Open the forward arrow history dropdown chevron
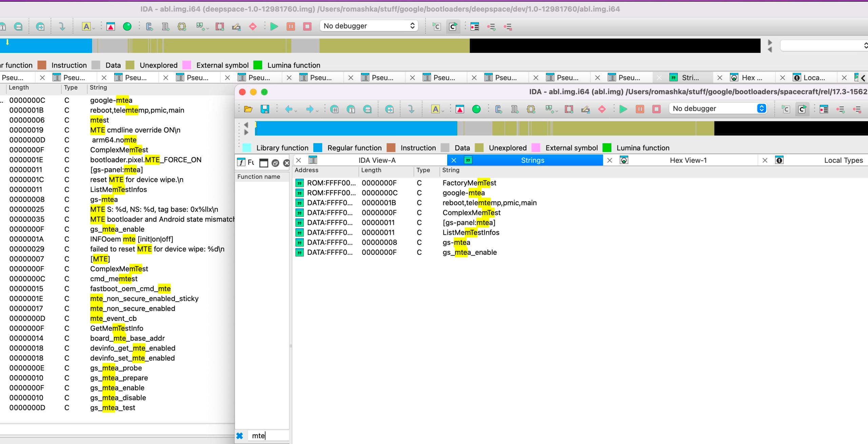This screenshot has width=868, height=444. [x=317, y=111]
